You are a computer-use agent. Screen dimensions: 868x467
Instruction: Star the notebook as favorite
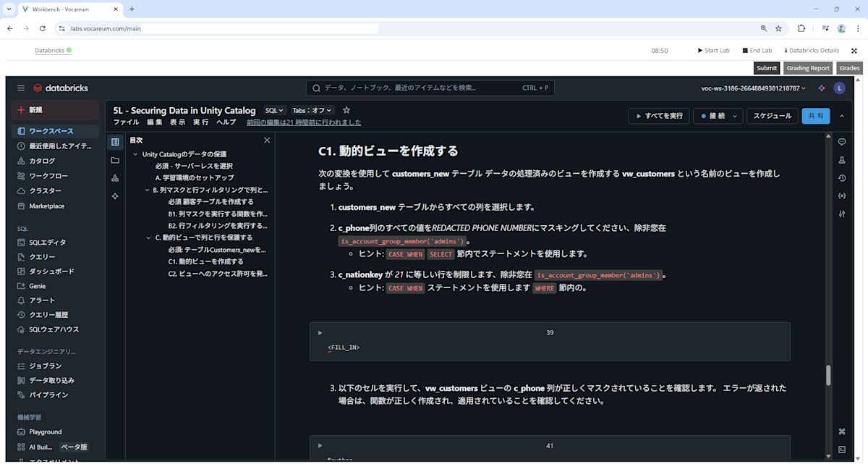pyautogui.click(x=346, y=111)
